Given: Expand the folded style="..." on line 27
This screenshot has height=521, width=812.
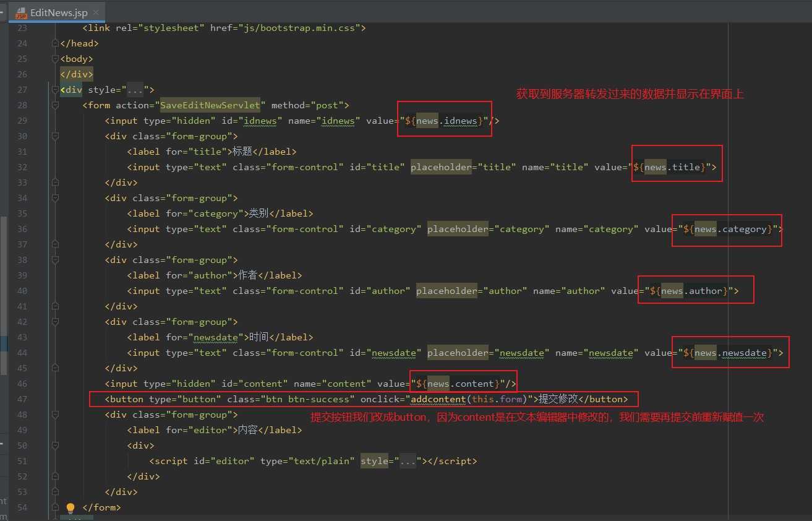Looking at the screenshot, I should [135, 90].
